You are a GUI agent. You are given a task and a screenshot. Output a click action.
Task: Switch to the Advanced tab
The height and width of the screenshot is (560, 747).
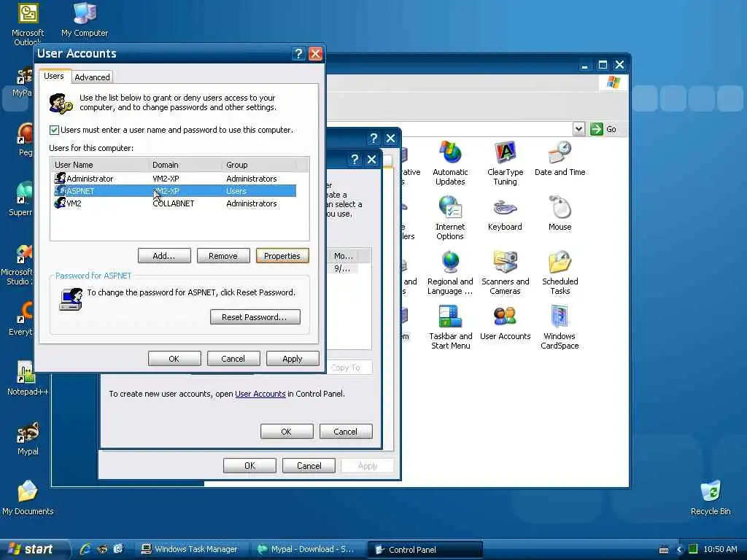[92, 77]
